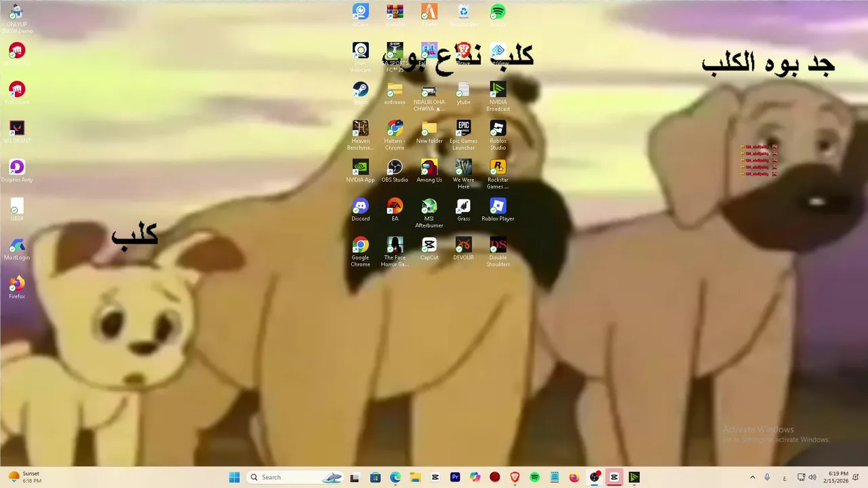Select the Dolphin Anty desktop icon
The image size is (868, 488).
coord(17,171)
